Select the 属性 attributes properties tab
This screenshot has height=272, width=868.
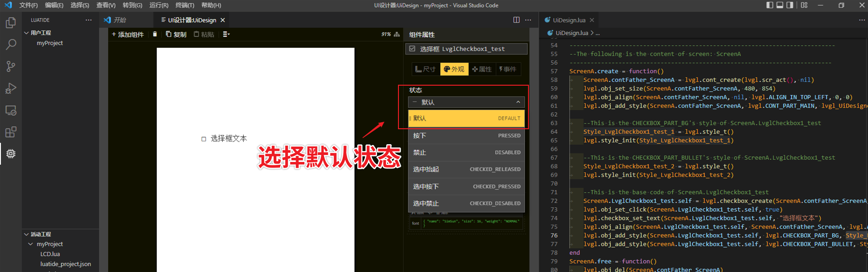coord(482,69)
